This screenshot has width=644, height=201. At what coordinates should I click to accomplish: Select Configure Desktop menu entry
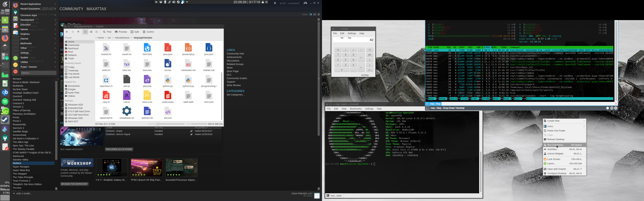(564, 174)
